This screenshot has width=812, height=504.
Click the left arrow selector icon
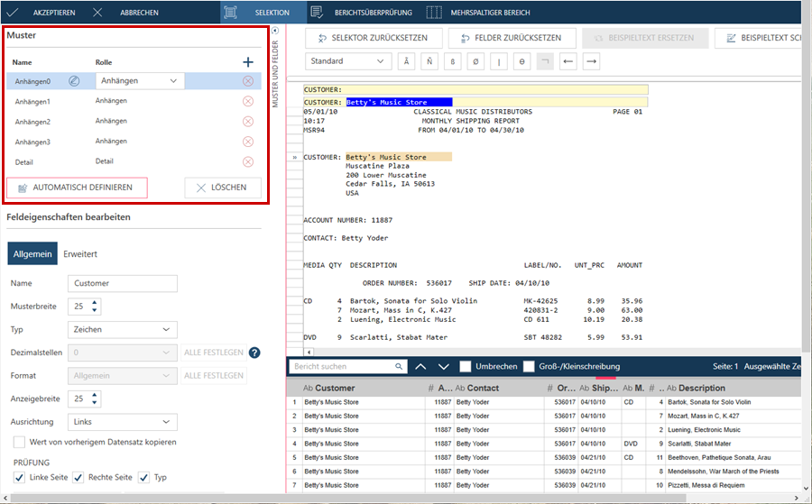tap(568, 61)
